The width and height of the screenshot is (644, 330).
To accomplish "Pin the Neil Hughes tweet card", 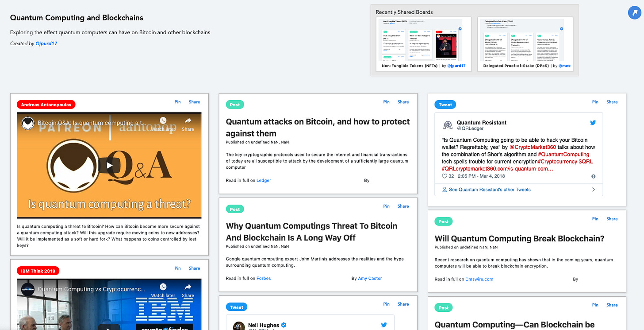I will pos(386,304).
